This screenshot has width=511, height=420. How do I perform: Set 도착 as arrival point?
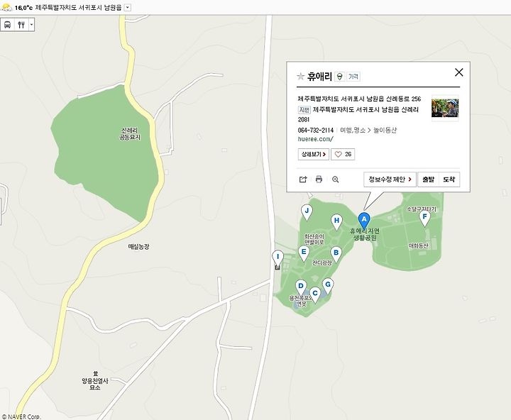[x=449, y=179]
